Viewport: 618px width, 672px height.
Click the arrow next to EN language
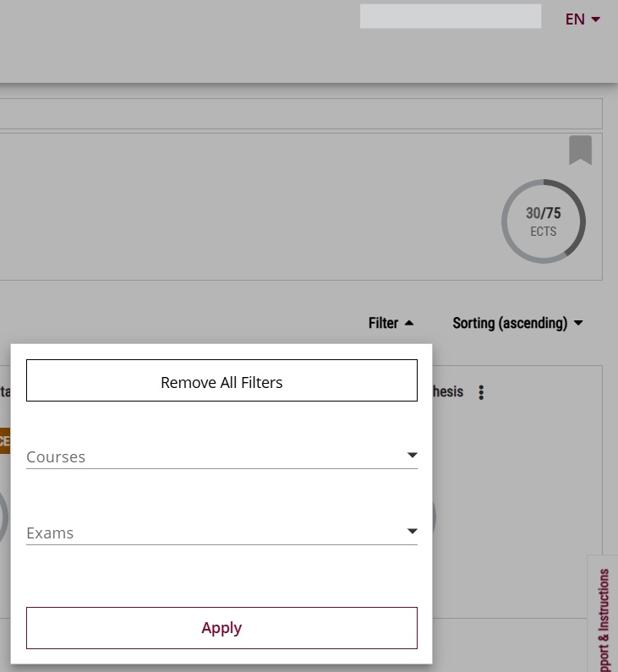tap(596, 19)
